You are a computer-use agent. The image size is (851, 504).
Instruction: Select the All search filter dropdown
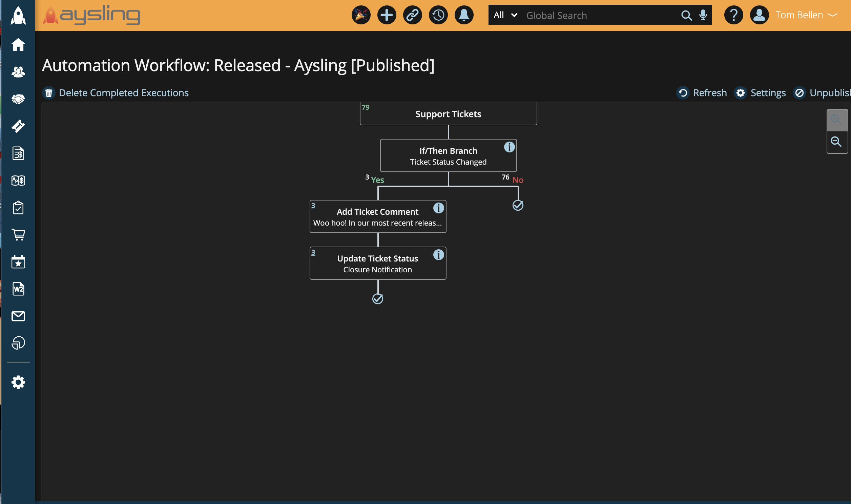coord(504,15)
